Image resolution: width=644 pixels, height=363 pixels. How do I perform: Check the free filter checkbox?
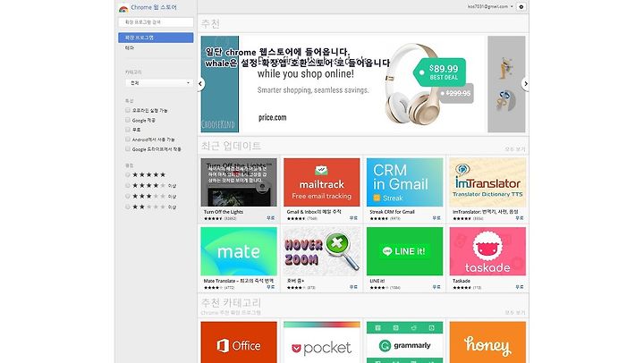pos(128,130)
